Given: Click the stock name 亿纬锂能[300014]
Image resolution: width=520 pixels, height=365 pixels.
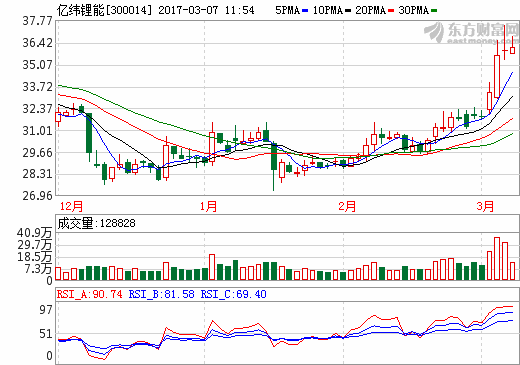Looking at the screenshot, I should 104,10.
